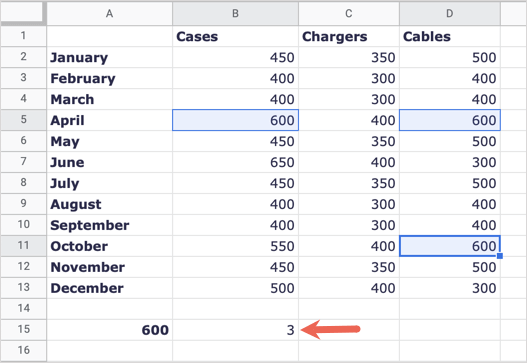Select column D header

(x=450, y=13)
